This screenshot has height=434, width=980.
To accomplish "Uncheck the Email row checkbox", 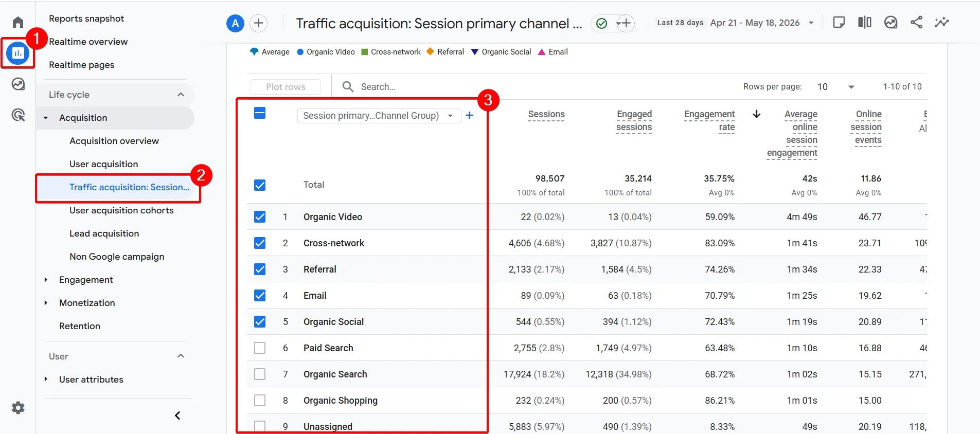I will click(260, 296).
